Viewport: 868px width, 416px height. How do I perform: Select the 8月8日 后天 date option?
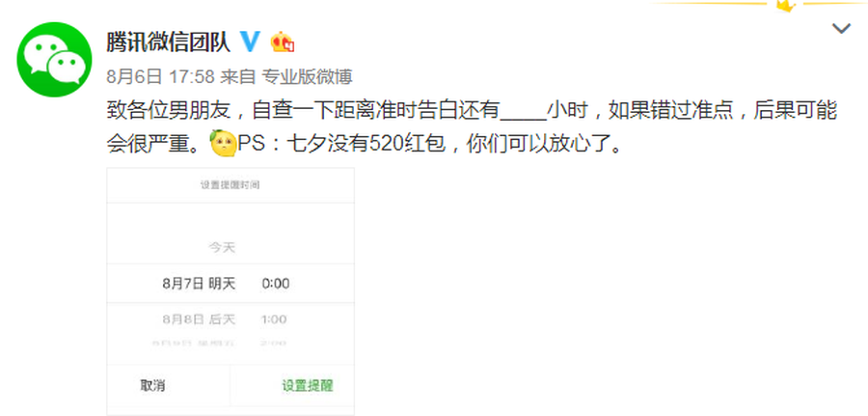pos(199,319)
